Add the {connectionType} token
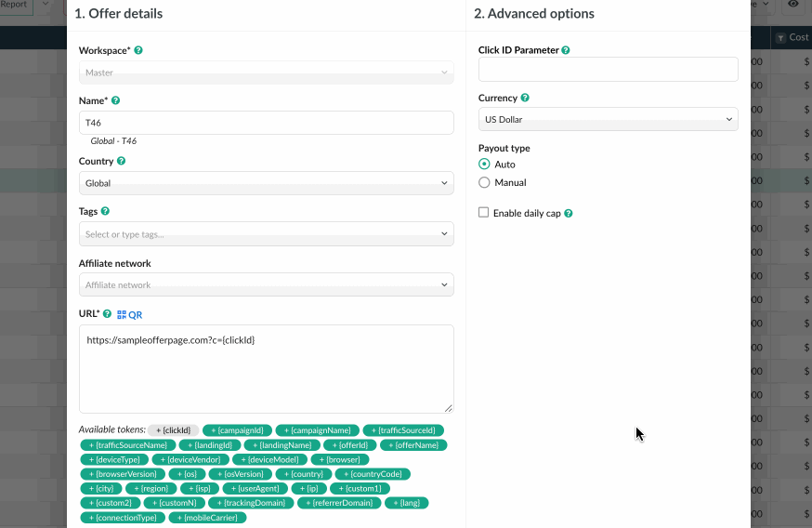This screenshot has height=528, width=812. click(x=123, y=518)
